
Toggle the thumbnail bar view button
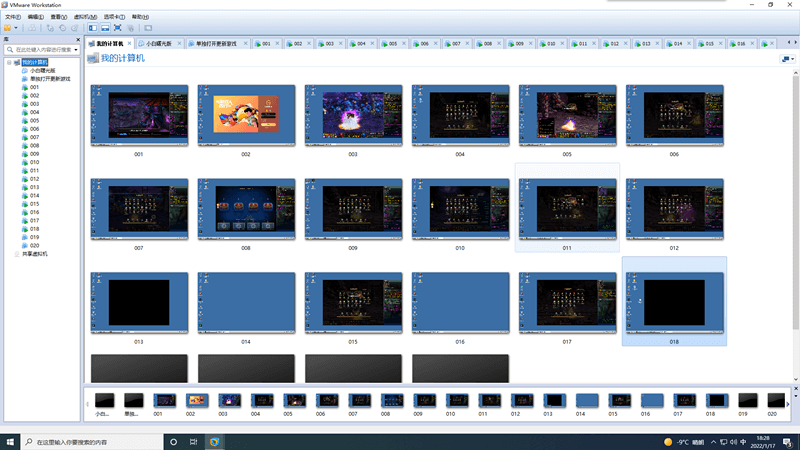105,28
